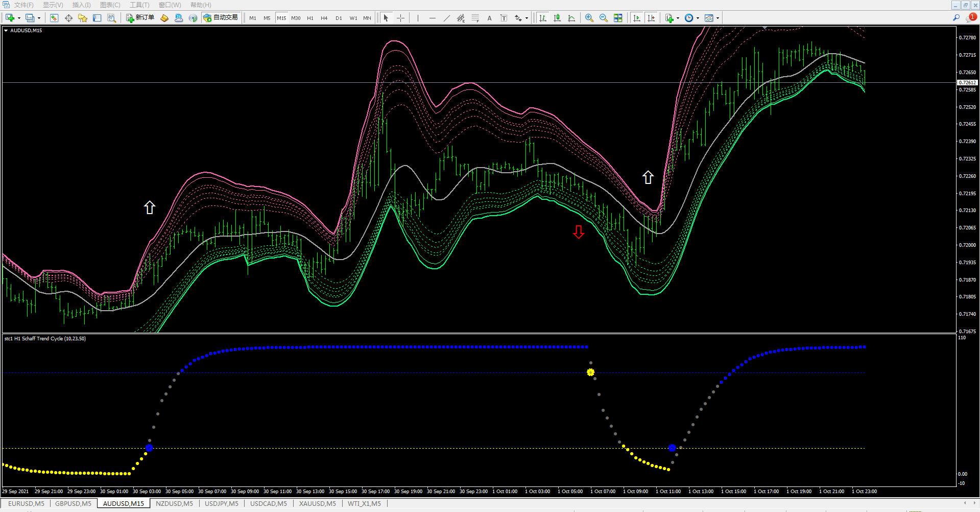Expand the indicators list dropdown arrow
The width and height of the screenshot is (980, 512).
[x=678, y=18]
